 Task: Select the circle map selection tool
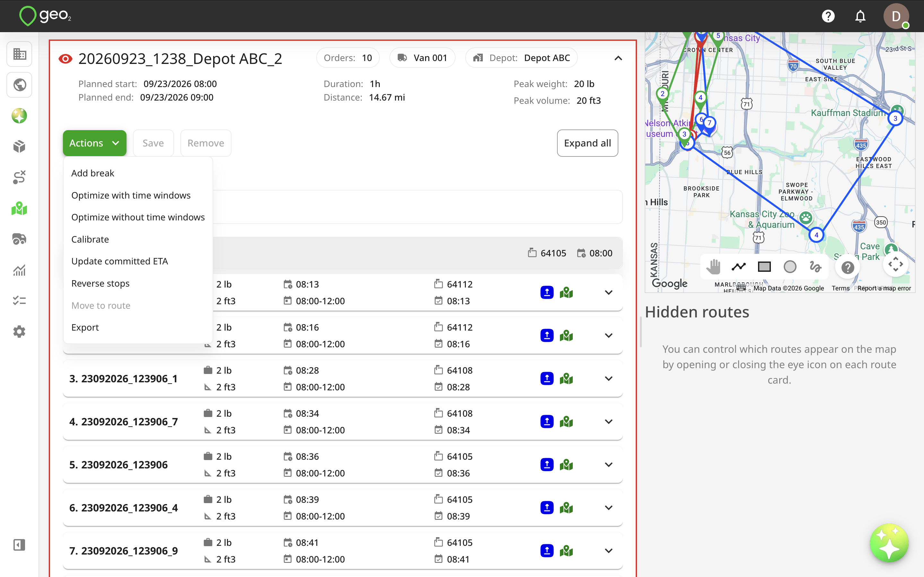[x=790, y=267]
